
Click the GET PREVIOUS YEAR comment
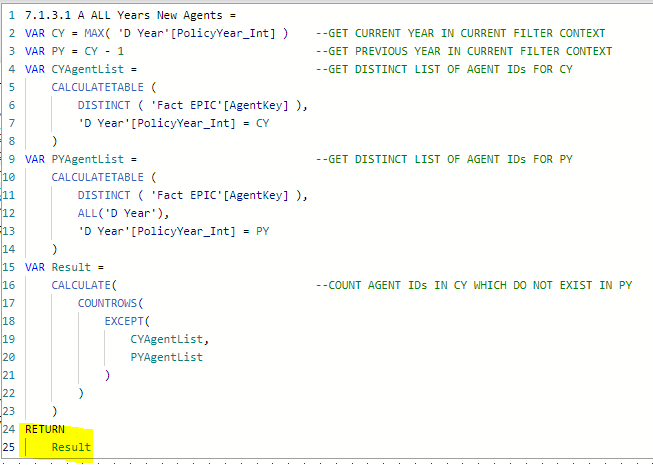click(x=464, y=51)
